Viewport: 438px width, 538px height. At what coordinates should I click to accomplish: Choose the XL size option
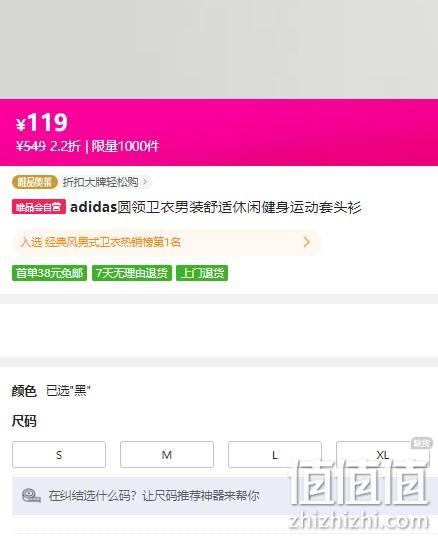click(x=382, y=455)
